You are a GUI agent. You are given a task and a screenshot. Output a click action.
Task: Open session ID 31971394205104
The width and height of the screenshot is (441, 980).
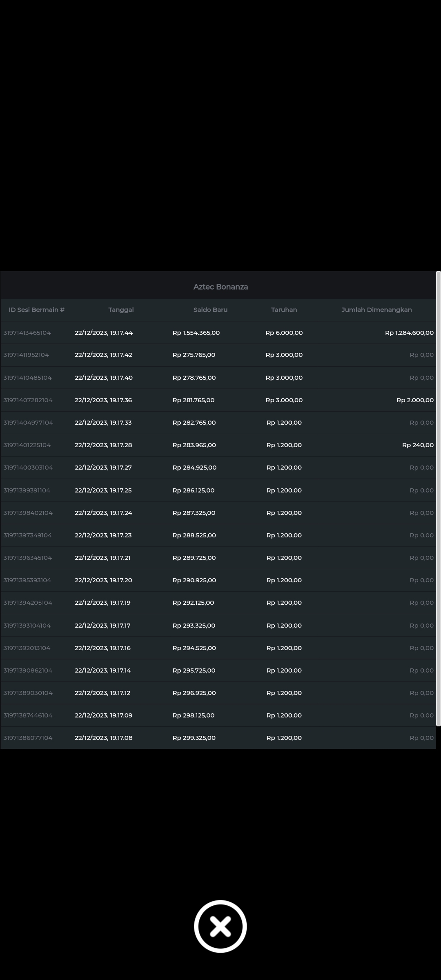coord(28,603)
